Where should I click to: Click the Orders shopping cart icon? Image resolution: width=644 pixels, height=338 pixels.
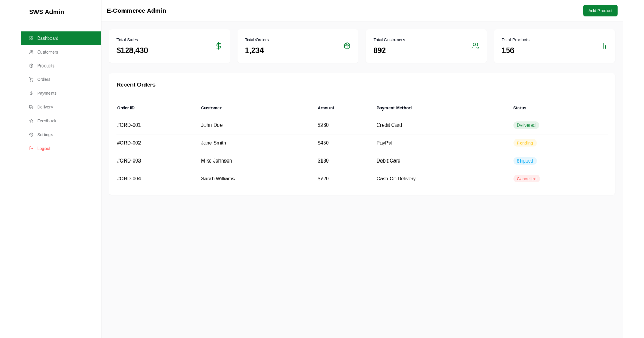pyautogui.click(x=32, y=79)
